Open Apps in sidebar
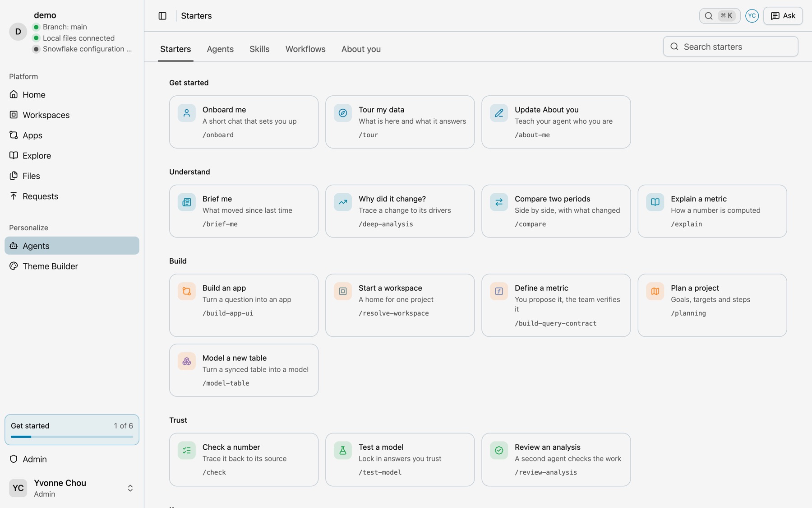 pos(72,135)
